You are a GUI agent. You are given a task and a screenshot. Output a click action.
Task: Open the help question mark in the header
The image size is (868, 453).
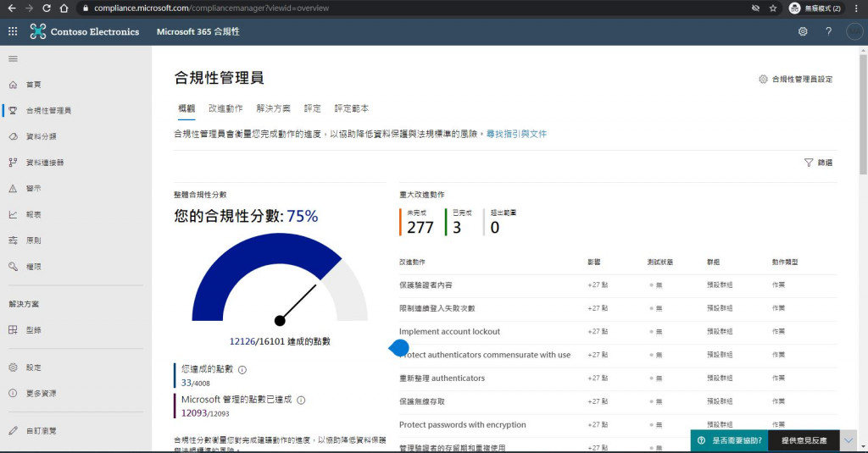tap(829, 31)
